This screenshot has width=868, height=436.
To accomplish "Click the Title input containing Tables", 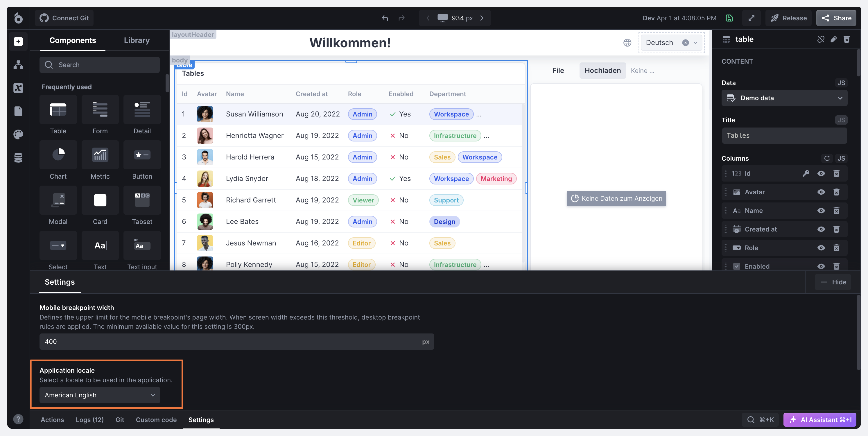I will (x=784, y=135).
